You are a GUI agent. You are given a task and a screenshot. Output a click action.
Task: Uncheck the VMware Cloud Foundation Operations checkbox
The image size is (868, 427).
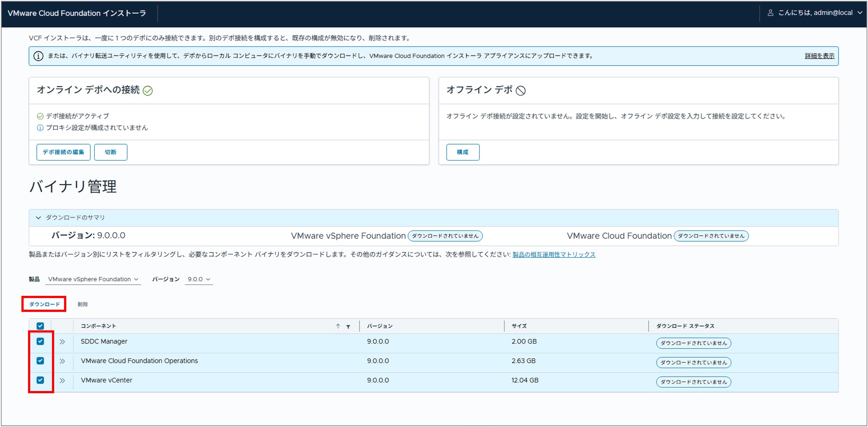(x=40, y=361)
